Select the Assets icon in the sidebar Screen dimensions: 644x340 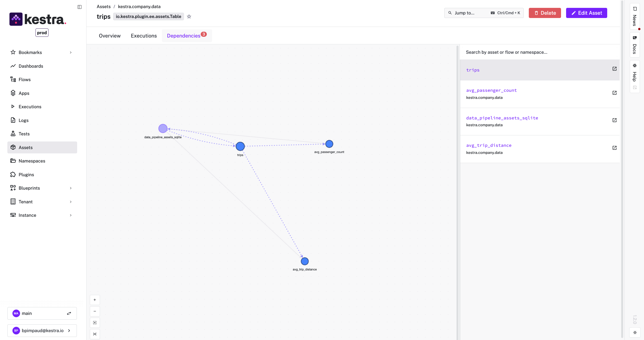[13, 147]
